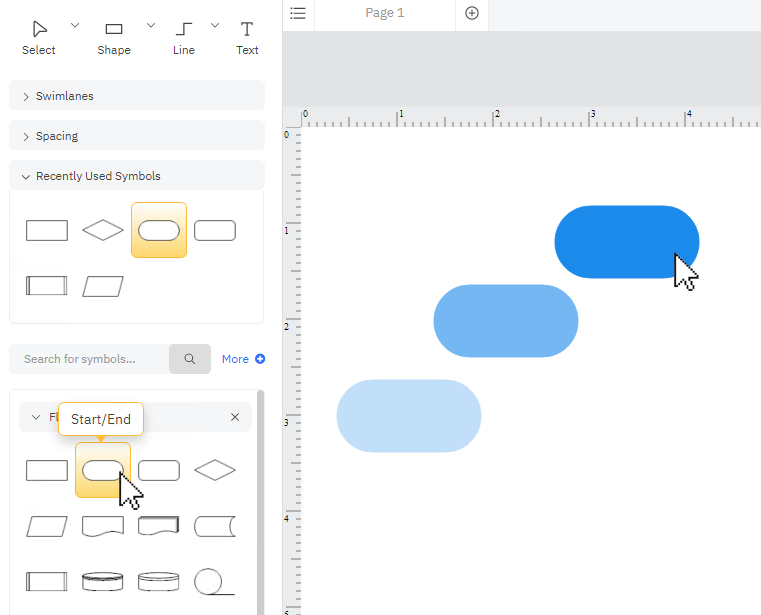Expand the Swimlanes section

(137, 96)
